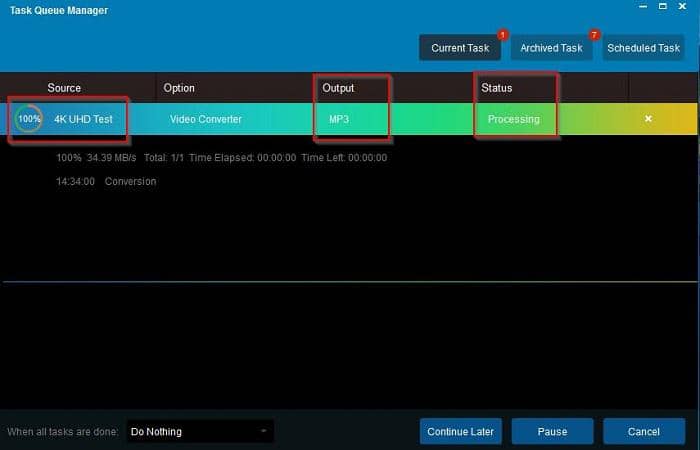Select the 4K UHD Test source name
700x450 pixels.
(83, 119)
